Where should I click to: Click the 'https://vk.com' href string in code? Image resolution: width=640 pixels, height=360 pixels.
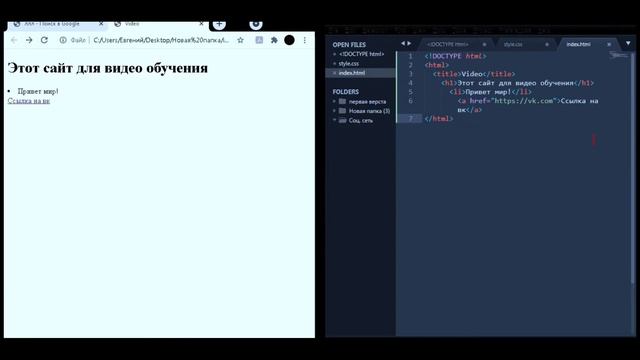[524, 101]
